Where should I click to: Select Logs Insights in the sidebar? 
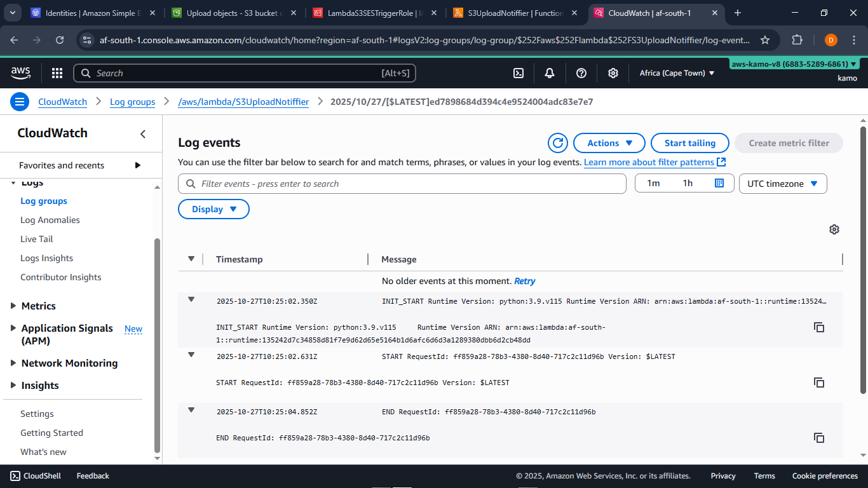pyautogui.click(x=46, y=258)
